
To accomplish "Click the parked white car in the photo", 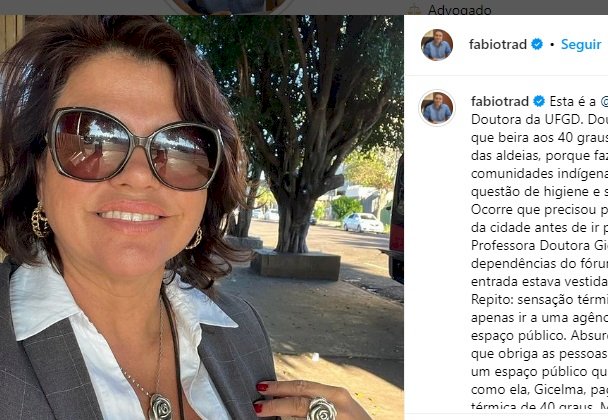I will click(363, 223).
